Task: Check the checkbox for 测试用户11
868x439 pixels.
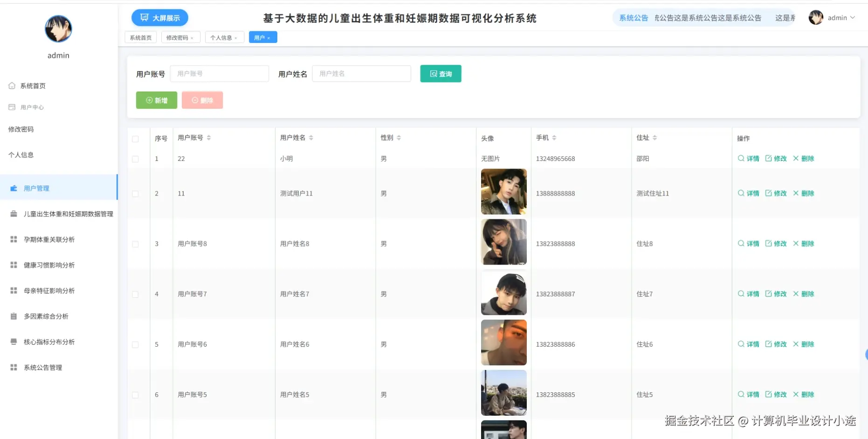Action: (x=135, y=195)
